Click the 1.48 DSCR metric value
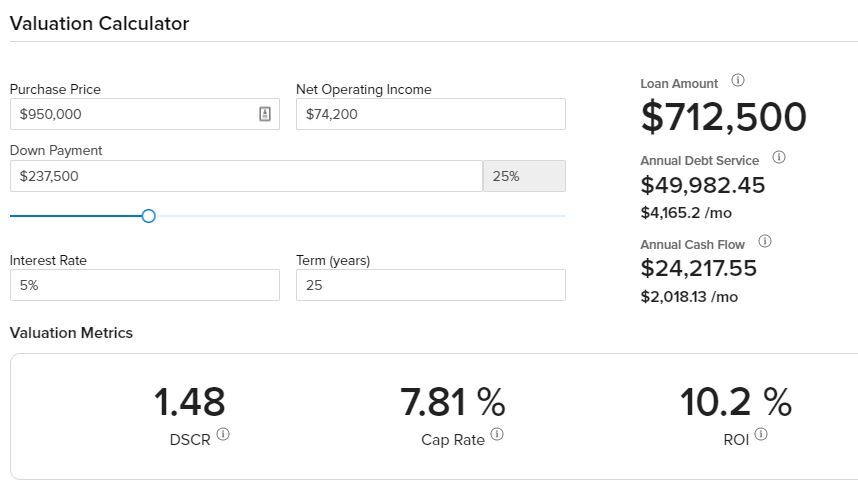Screen dimensions: 858x497 tap(189, 402)
